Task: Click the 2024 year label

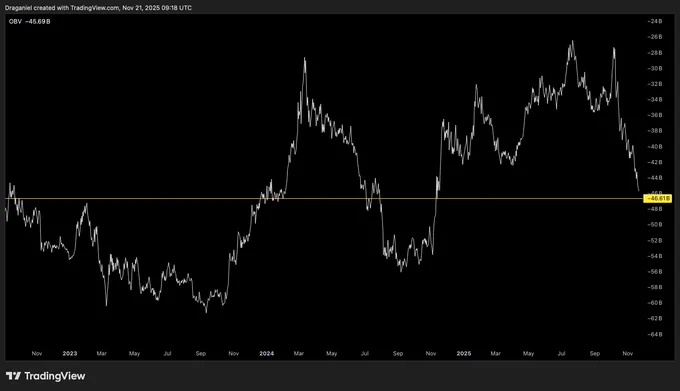Action: (x=266, y=353)
